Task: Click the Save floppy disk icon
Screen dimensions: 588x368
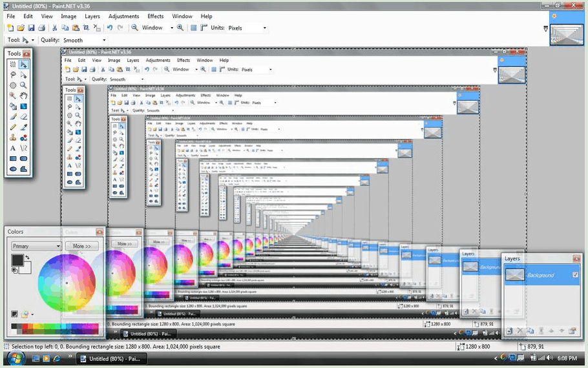Action: point(31,28)
